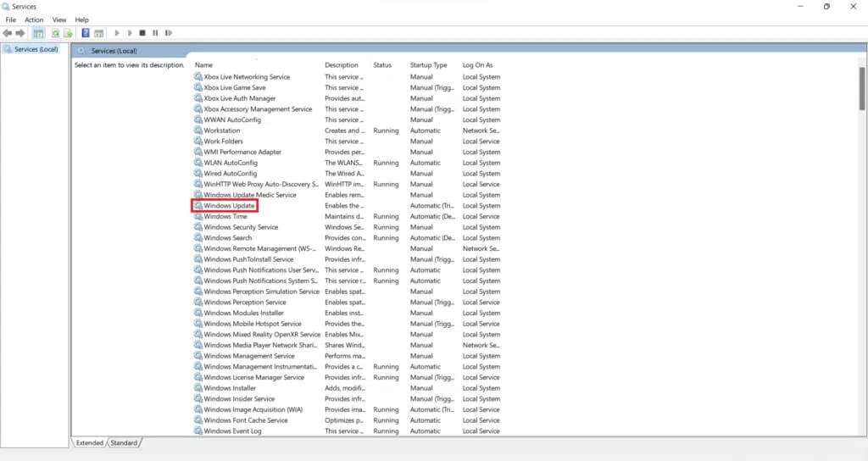Open the Help menu
This screenshot has width=868, height=461.
pos(82,20)
